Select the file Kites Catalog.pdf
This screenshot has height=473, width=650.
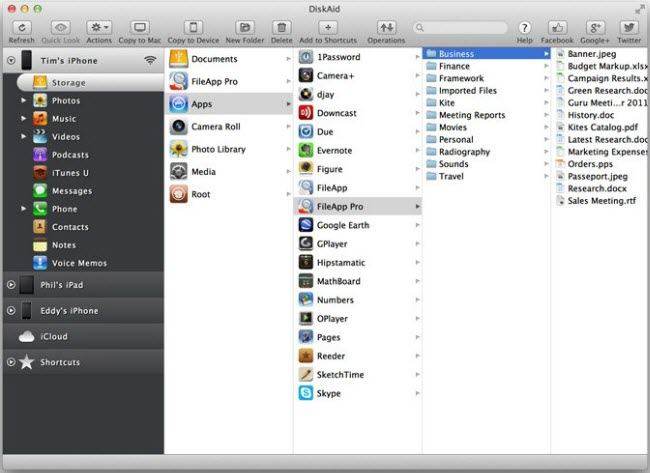coord(601,127)
